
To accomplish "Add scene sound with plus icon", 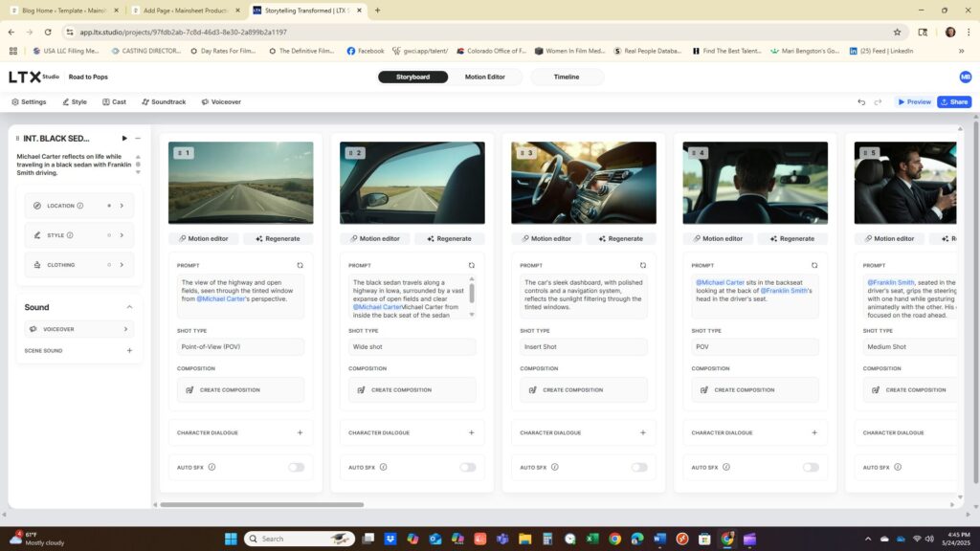I will pyautogui.click(x=129, y=351).
